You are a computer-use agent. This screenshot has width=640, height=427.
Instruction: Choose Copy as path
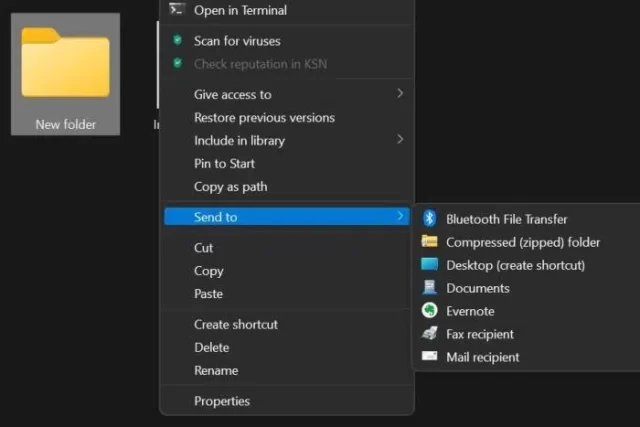pyautogui.click(x=231, y=187)
